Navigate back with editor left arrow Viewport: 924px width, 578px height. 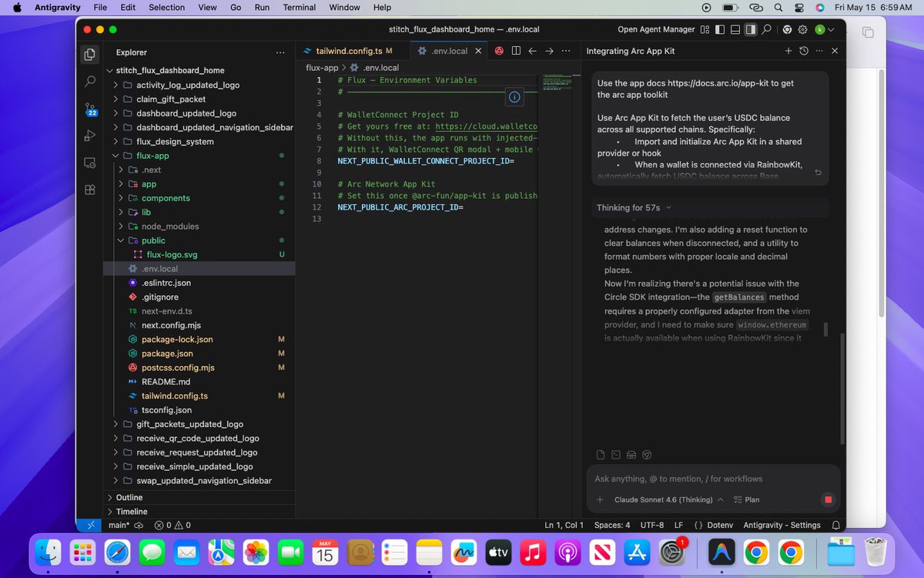(x=532, y=51)
